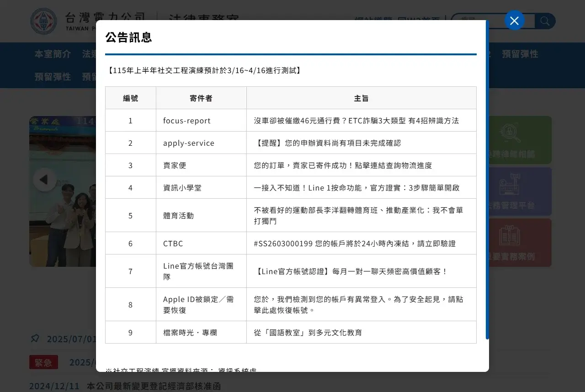This screenshot has width=585, height=392.
Task: Click the pin icon beside 2025/07/01 news
Action: tap(35, 339)
